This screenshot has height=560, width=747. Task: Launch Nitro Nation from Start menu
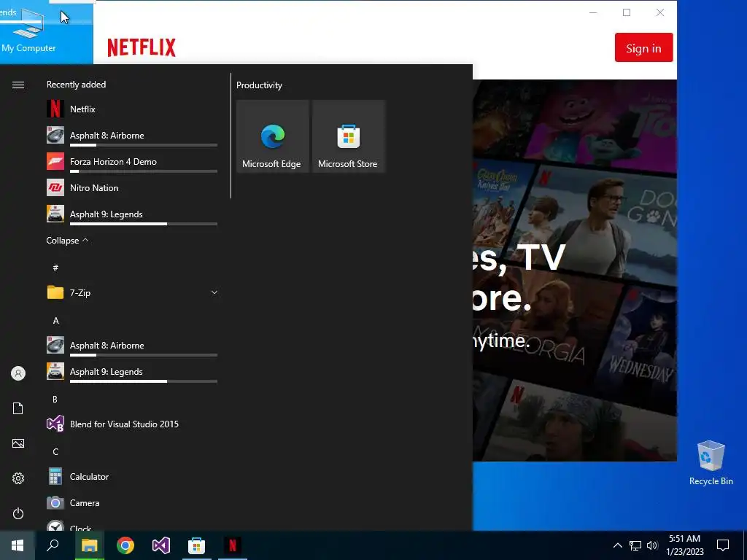133,188
